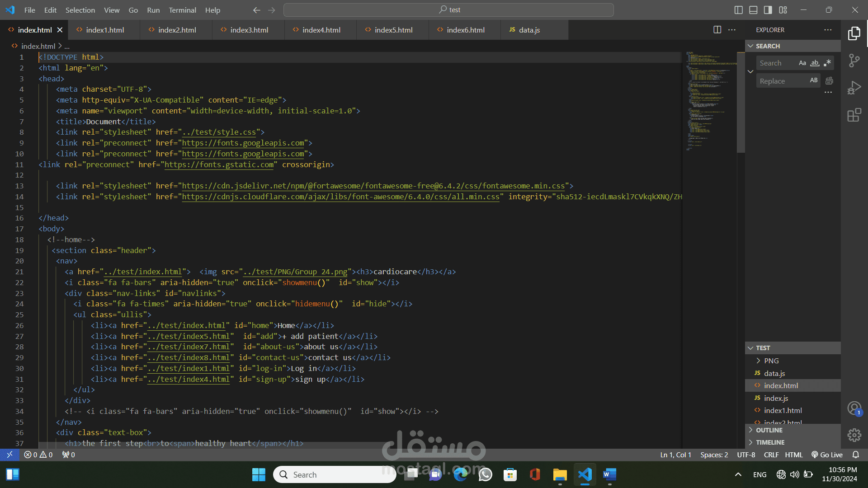
Task: Open the Terminal menu
Action: (182, 10)
